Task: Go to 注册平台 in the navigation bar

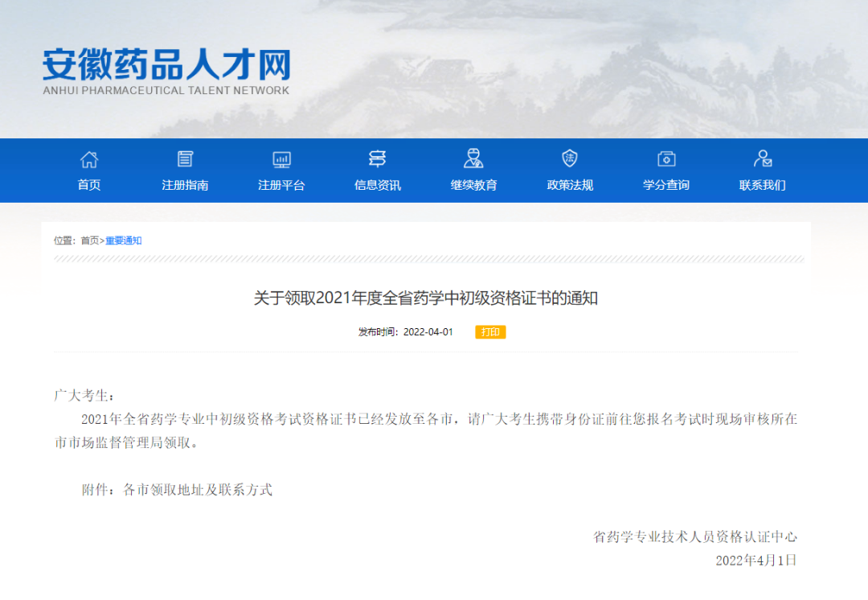Action: (x=281, y=185)
